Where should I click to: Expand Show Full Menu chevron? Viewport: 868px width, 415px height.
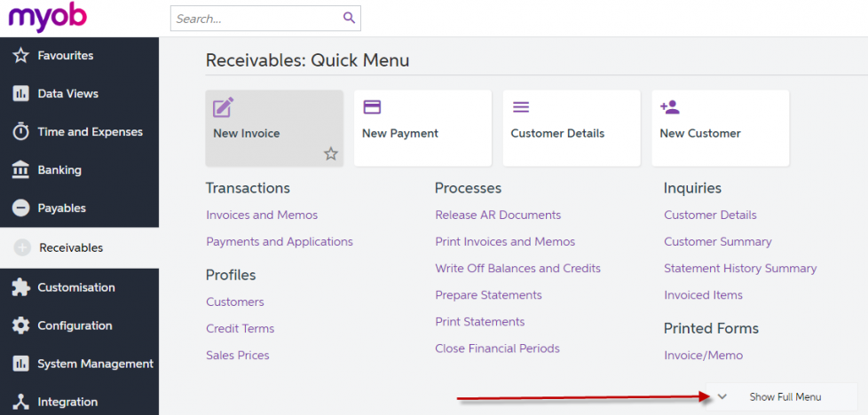tap(722, 396)
